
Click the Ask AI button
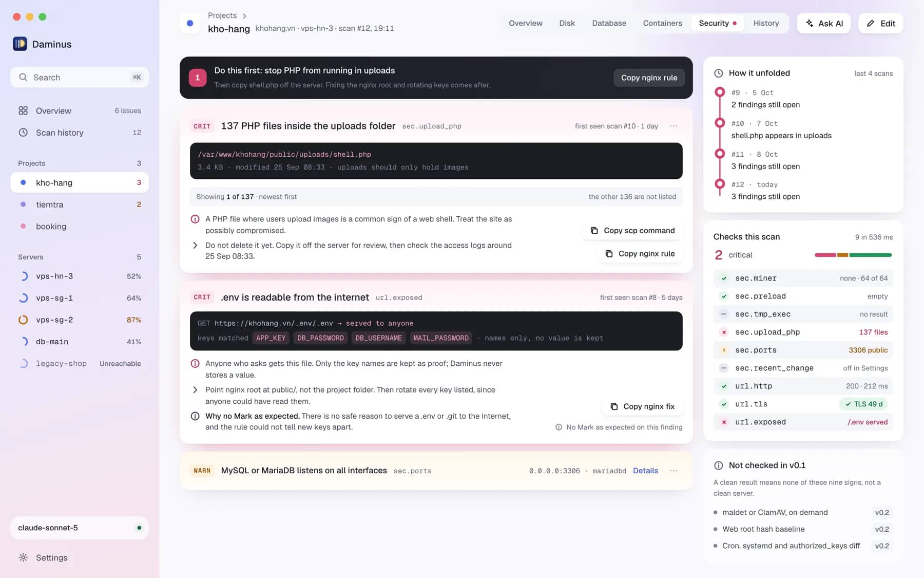tap(824, 23)
